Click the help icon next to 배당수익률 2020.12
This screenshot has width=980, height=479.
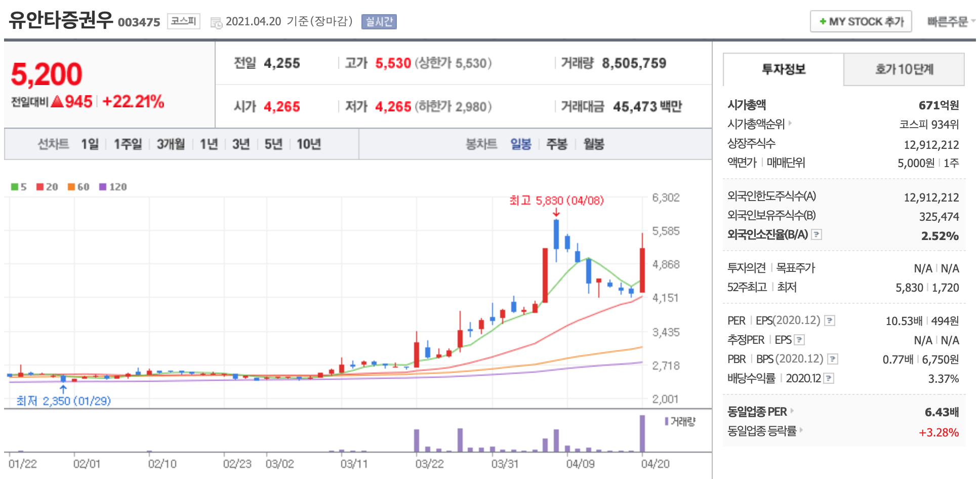coord(829,378)
